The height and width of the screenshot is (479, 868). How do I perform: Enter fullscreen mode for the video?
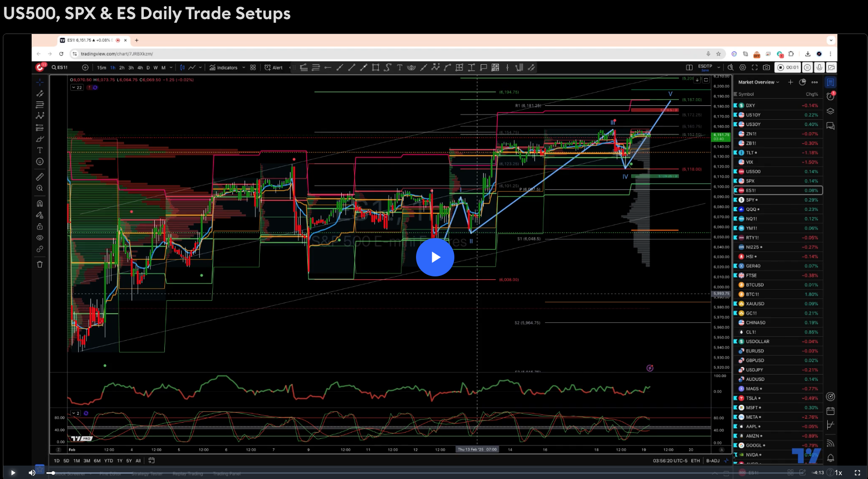click(857, 473)
